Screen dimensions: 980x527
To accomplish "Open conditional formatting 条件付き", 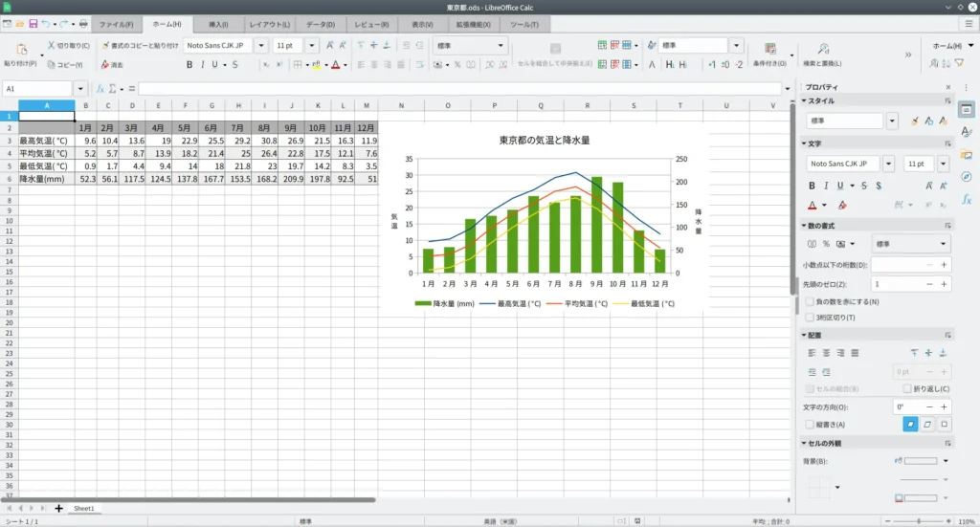I will point(770,55).
